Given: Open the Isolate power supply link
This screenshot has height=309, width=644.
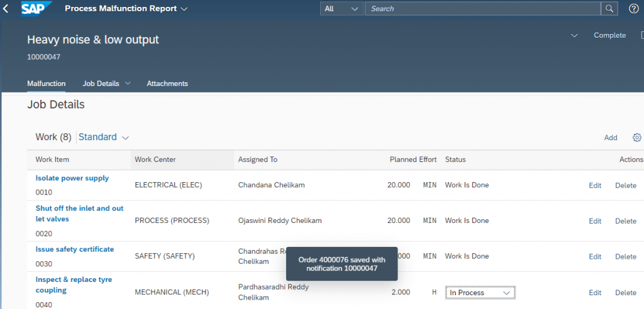Looking at the screenshot, I should pyautogui.click(x=72, y=178).
